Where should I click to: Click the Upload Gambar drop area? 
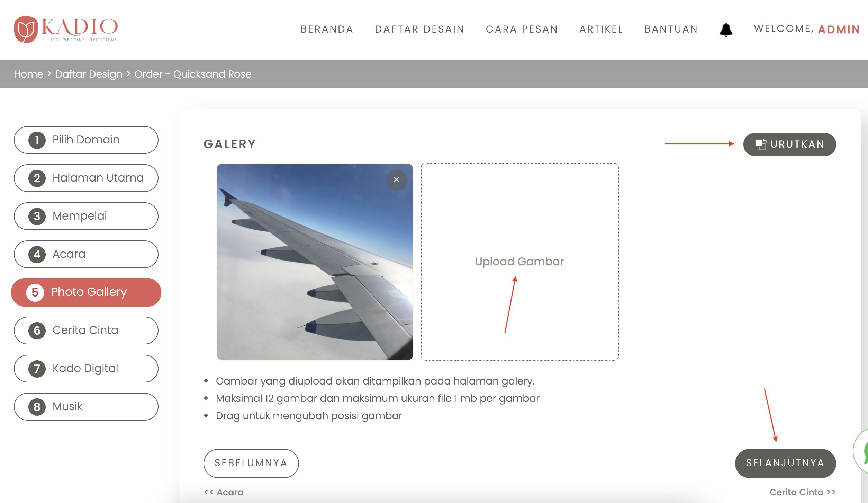click(x=519, y=262)
